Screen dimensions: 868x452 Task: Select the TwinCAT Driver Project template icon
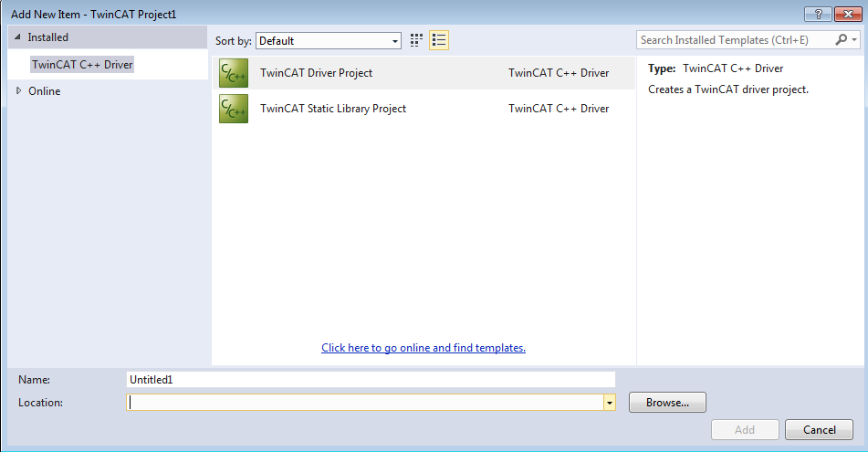[x=234, y=73]
